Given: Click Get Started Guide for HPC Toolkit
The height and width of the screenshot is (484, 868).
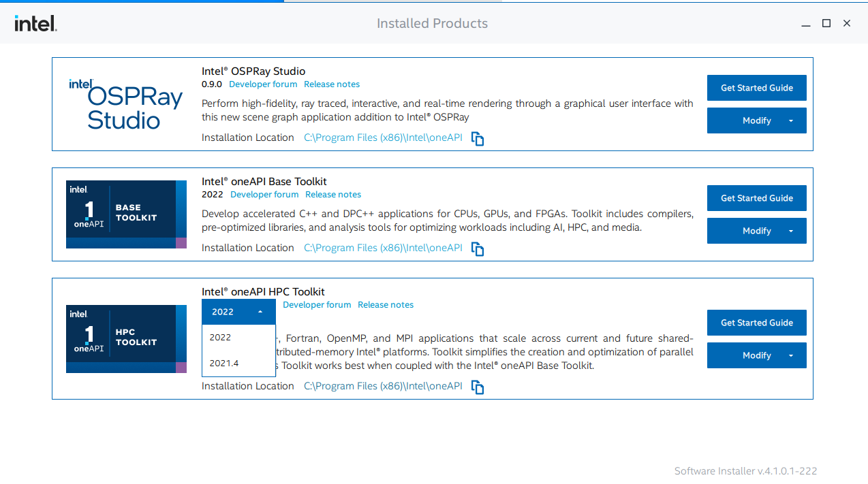Looking at the screenshot, I should pos(756,323).
